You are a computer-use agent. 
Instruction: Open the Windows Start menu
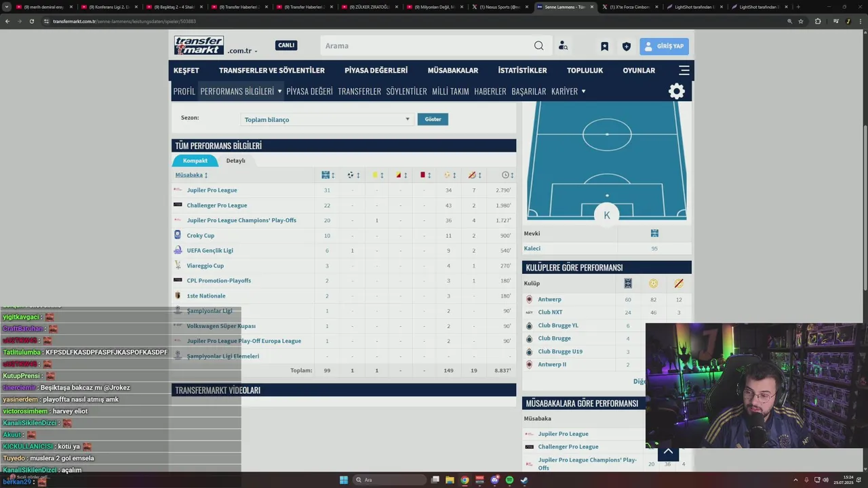coord(344,480)
